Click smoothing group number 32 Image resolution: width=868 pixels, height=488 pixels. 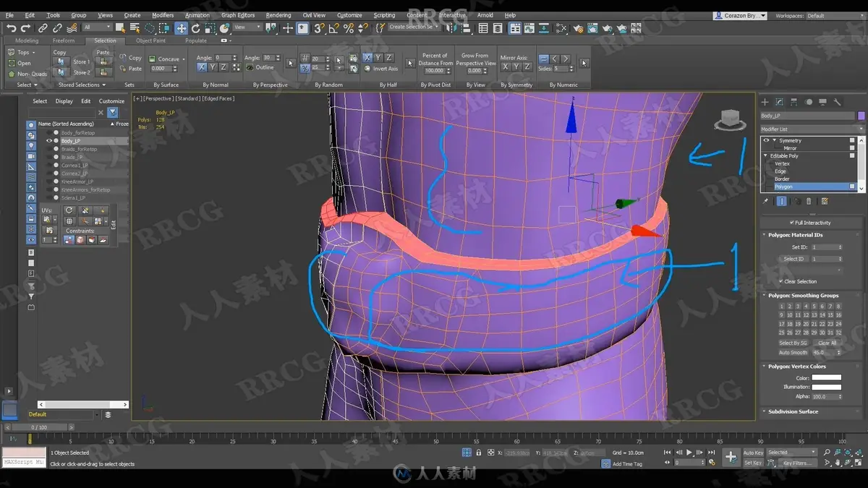[838, 333]
